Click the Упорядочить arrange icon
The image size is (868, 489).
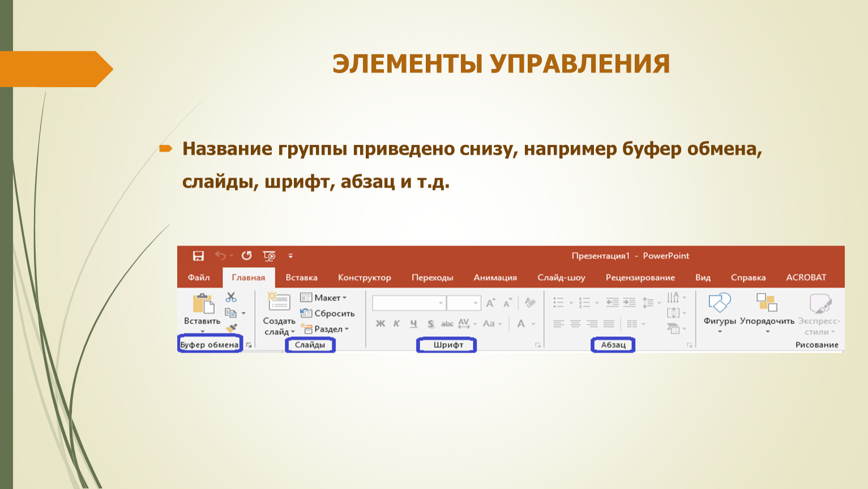(767, 303)
